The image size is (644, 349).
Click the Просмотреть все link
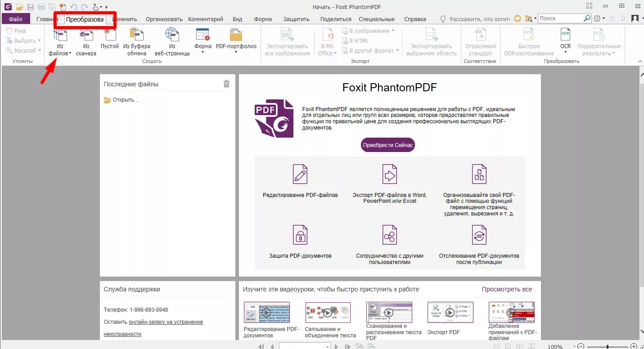pos(507,289)
